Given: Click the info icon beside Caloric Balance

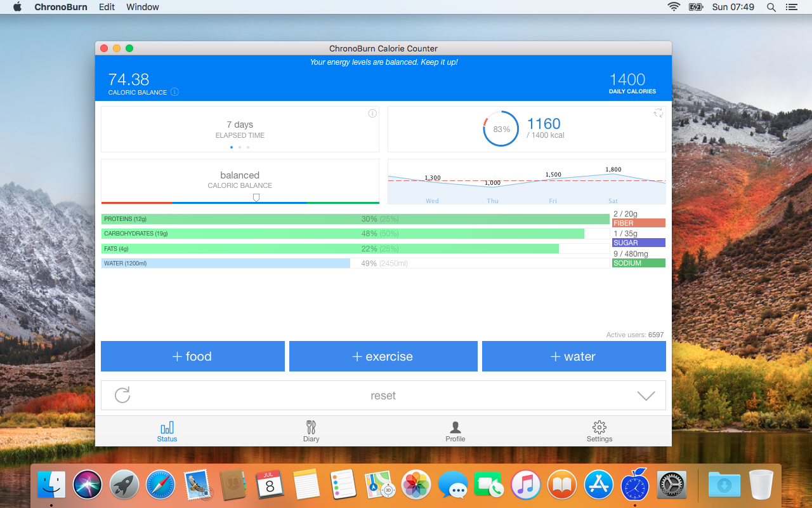Looking at the screenshot, I should coord(174,92).
